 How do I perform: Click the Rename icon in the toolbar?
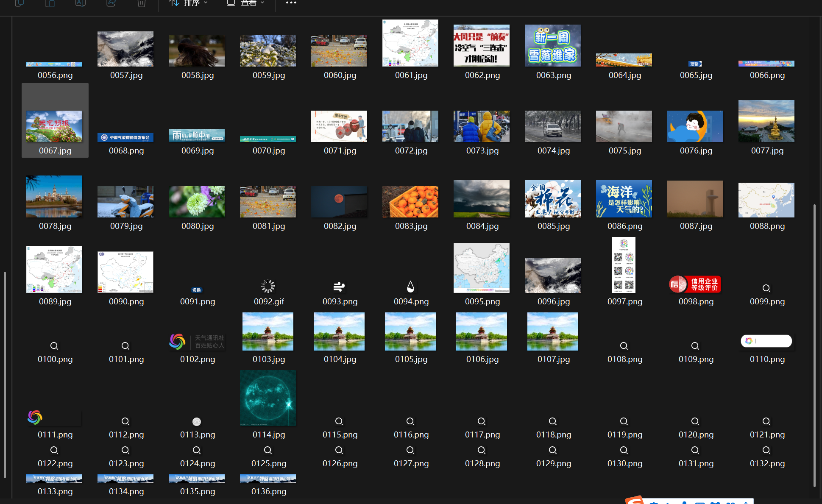click(81, 3)
